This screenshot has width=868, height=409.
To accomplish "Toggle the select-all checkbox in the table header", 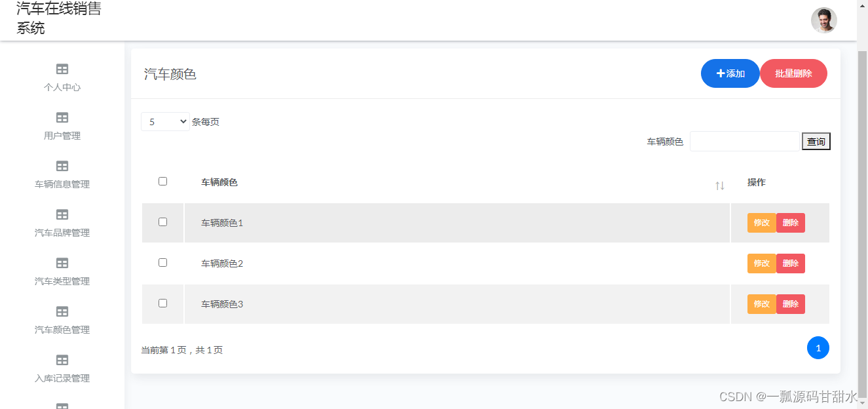I will click(163, 182).
